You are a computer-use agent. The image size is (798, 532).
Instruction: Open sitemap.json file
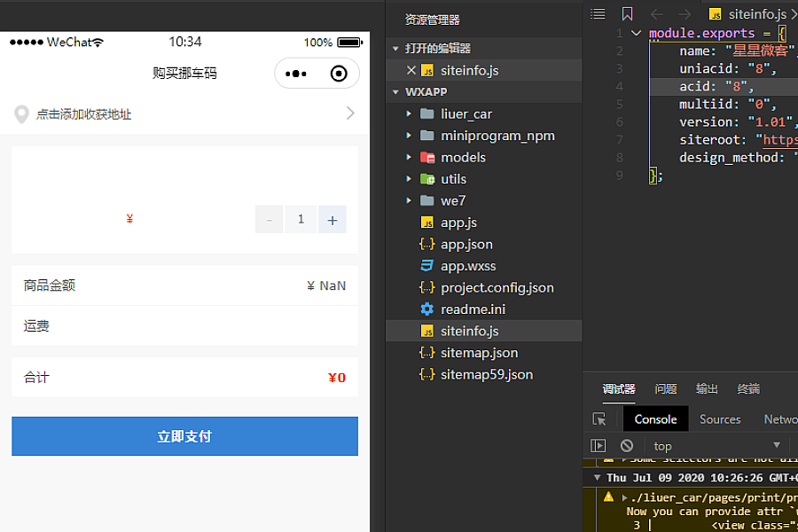pos(479,353)
